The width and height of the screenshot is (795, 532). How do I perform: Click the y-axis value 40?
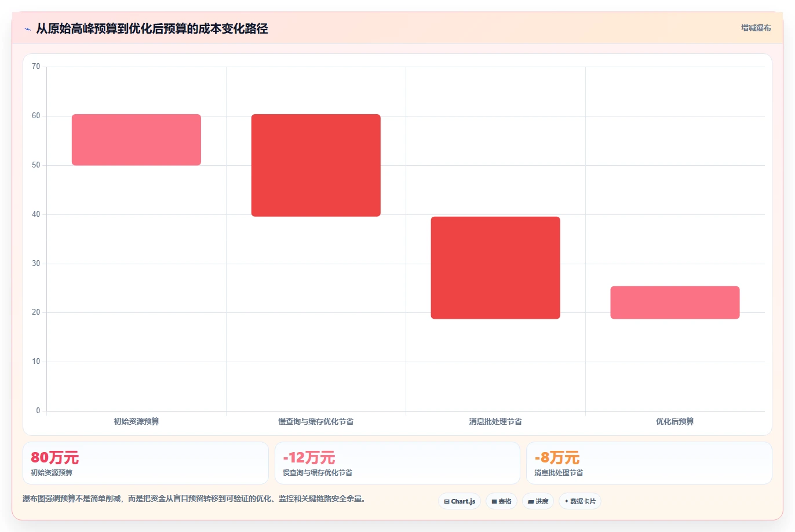coord(36,214)
